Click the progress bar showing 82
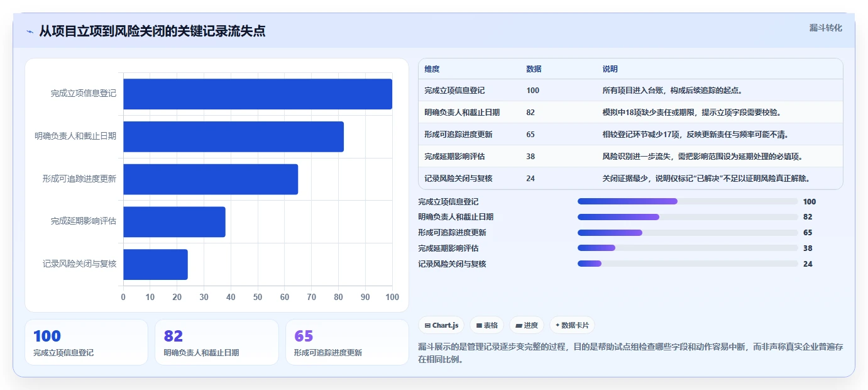 (688, 217)
